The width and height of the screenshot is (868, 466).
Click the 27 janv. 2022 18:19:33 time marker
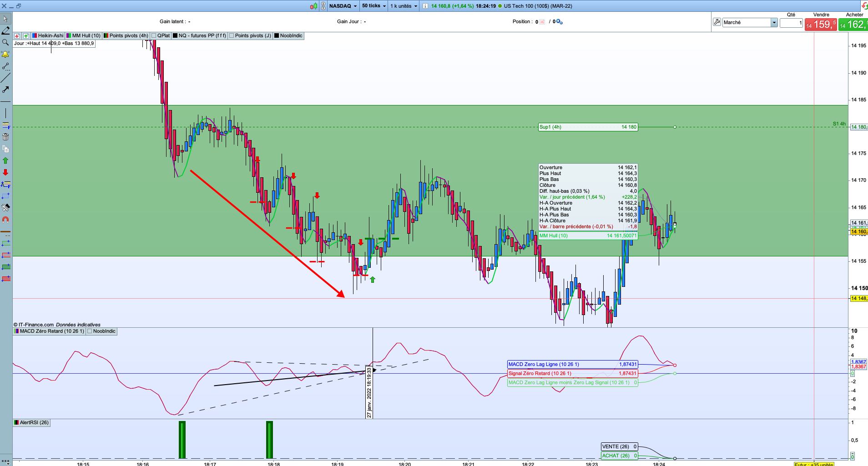click(369, 393)
